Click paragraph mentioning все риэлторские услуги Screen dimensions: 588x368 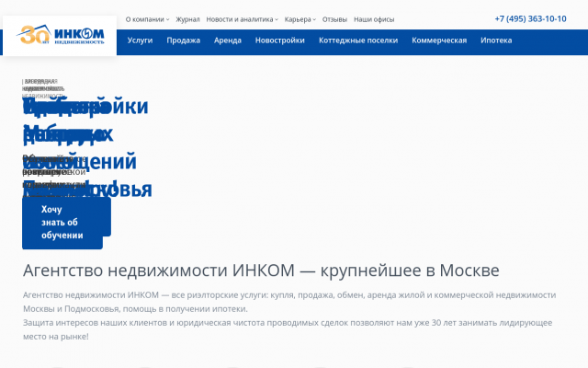(289, 302)
